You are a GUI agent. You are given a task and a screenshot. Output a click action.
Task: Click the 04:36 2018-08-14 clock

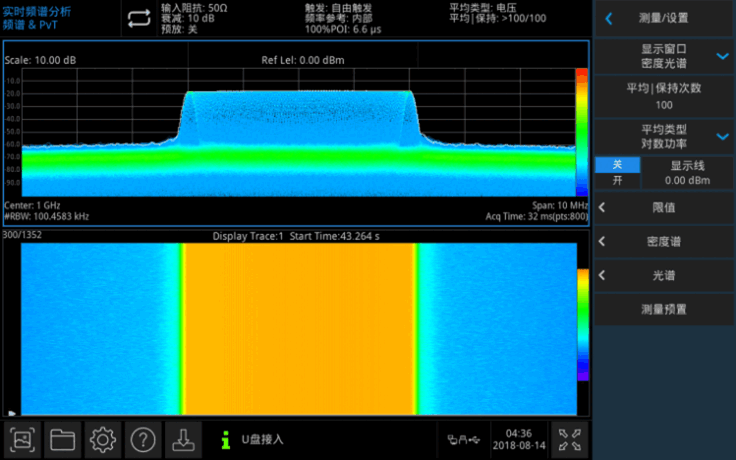[x=519, y=439]
